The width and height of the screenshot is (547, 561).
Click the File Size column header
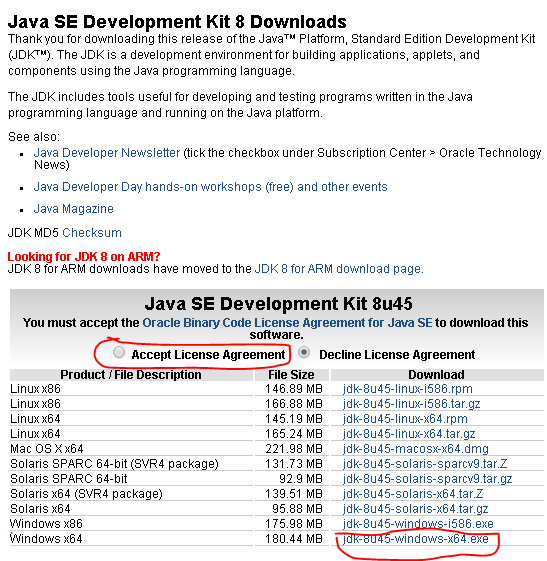click(x=291, y=375)
